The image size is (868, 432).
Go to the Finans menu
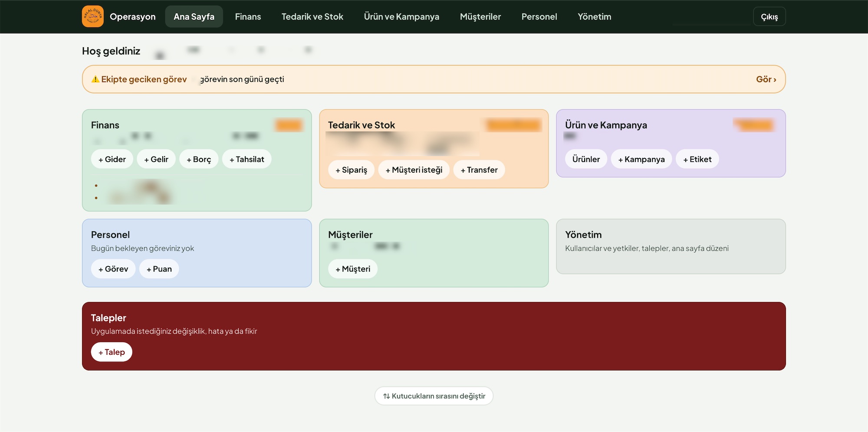click(248, 16)
